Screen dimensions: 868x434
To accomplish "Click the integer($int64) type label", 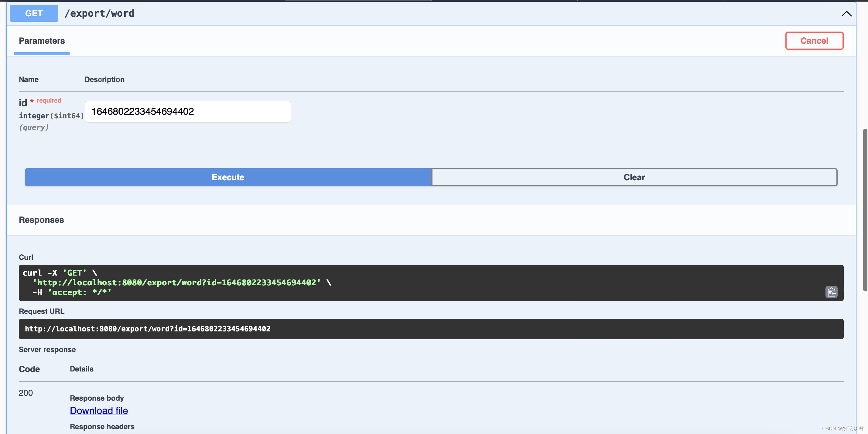I will point(51,116).
